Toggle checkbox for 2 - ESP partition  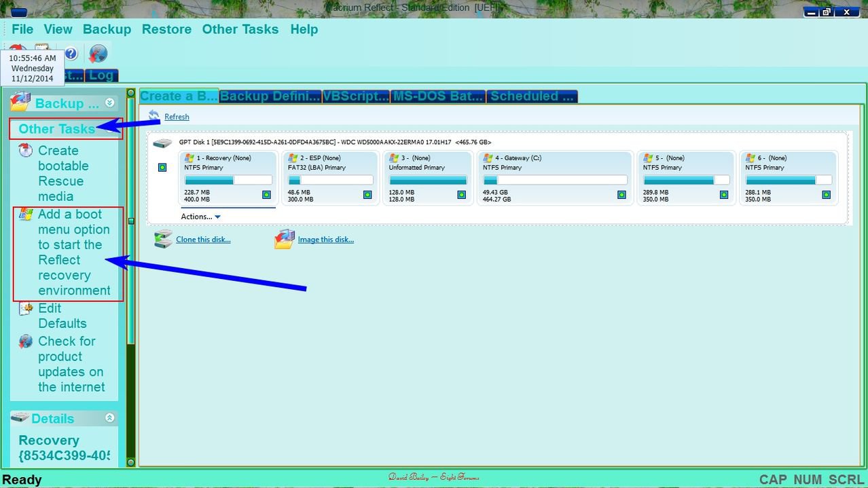pos(367,195)
